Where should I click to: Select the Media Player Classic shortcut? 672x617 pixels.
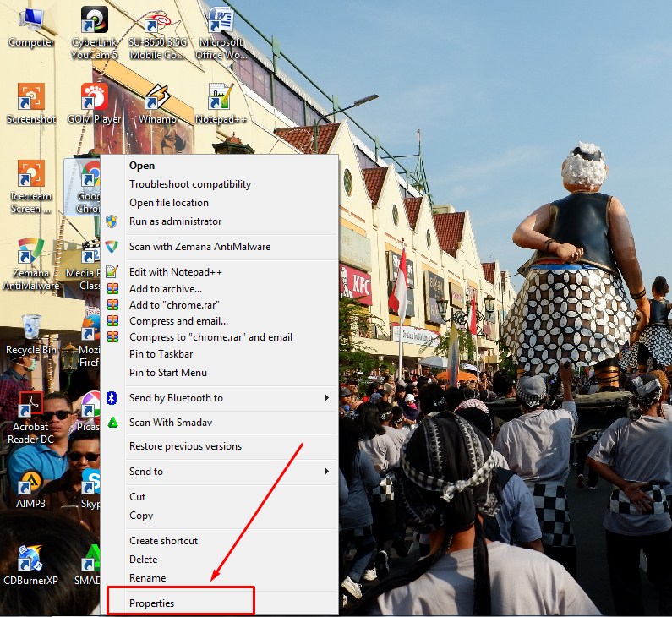(x=83, y=265)
